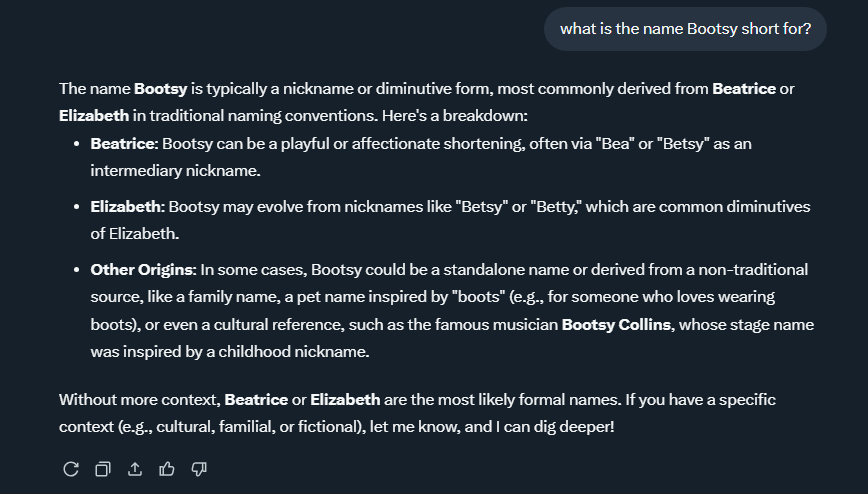Click bold "Beatrice" in the closing paragraph

pos(256,400)
